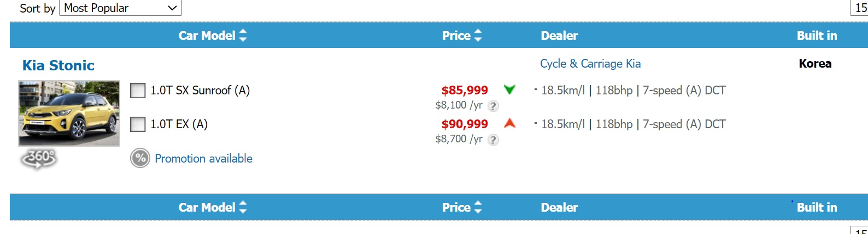Click the help icon beside $8,100 /yr
This screenshot has height=234, width=868.
(x=493, y=106)
